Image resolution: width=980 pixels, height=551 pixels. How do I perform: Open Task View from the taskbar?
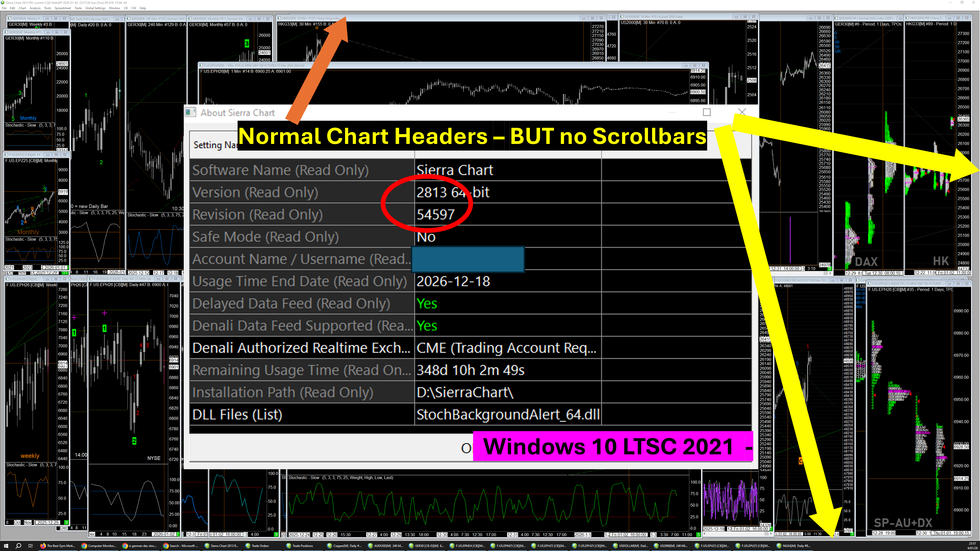[x=31, y=546]
